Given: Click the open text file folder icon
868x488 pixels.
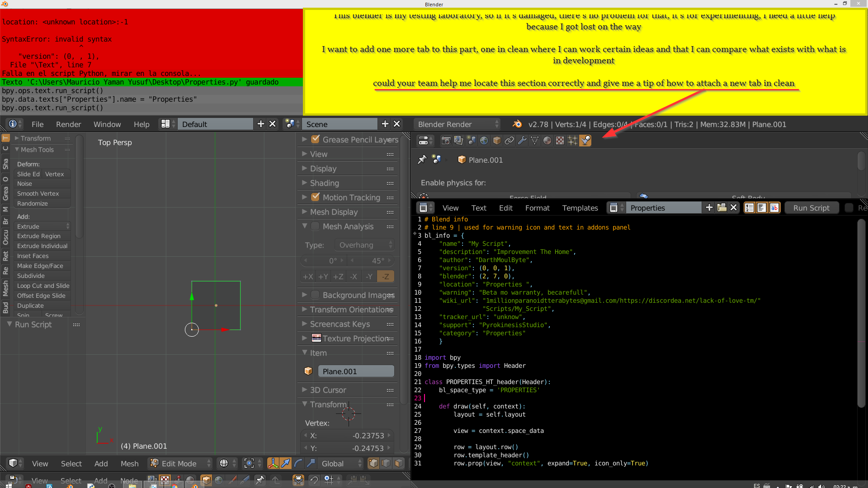Looking at the screenshot, I should click(722, 208).
